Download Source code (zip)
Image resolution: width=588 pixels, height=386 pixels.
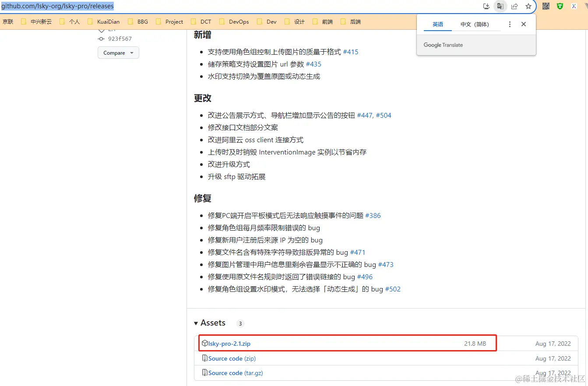point(232,358)
